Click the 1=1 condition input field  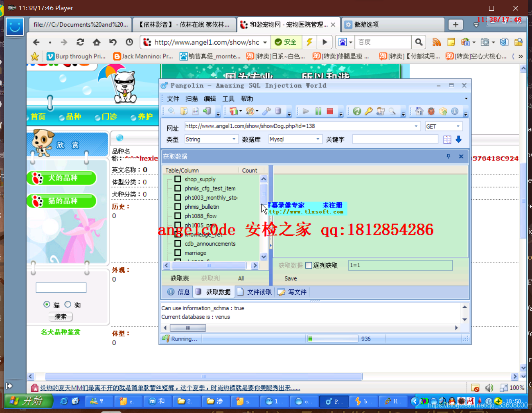[x=400, y=265]
